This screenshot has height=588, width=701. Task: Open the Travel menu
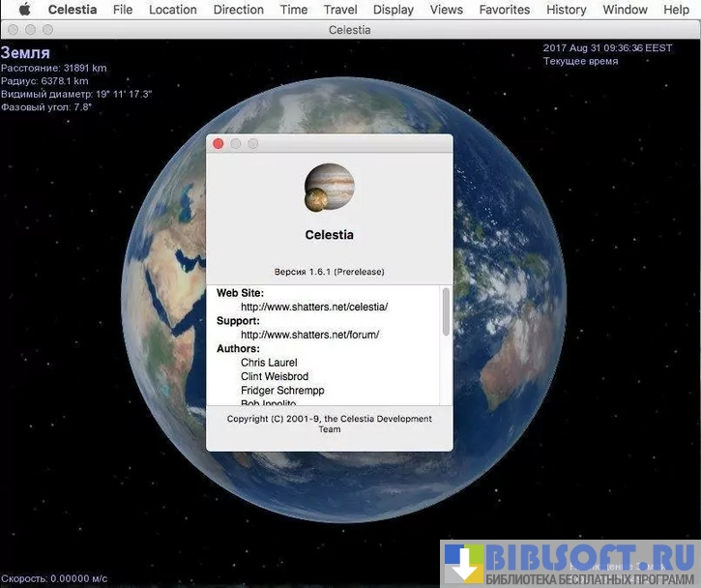coord(340,10)
